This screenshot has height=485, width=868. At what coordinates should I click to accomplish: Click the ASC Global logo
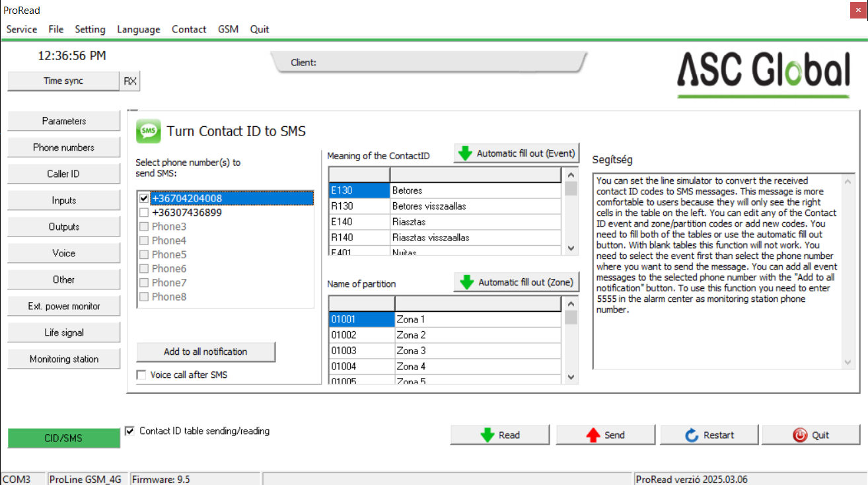[764, 74]
